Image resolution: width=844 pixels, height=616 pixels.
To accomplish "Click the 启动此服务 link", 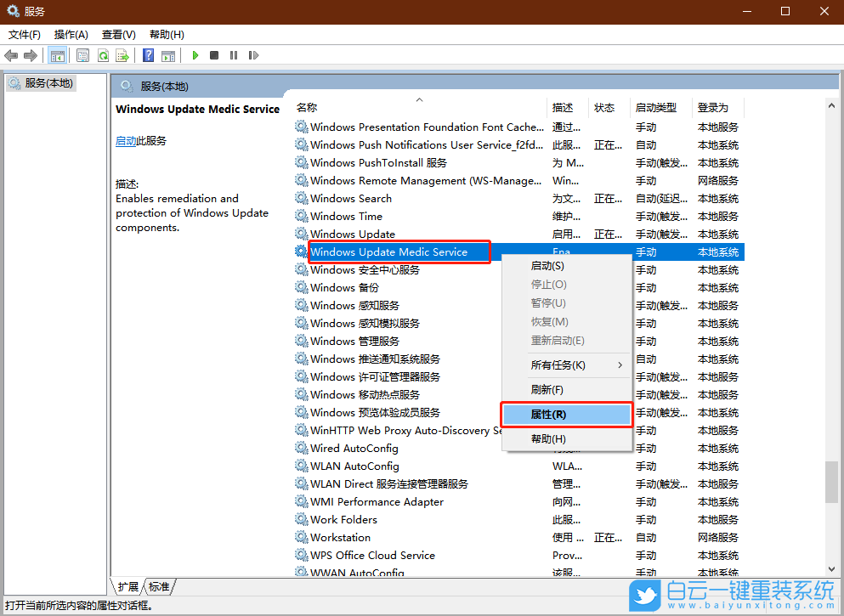I will 126,139.
